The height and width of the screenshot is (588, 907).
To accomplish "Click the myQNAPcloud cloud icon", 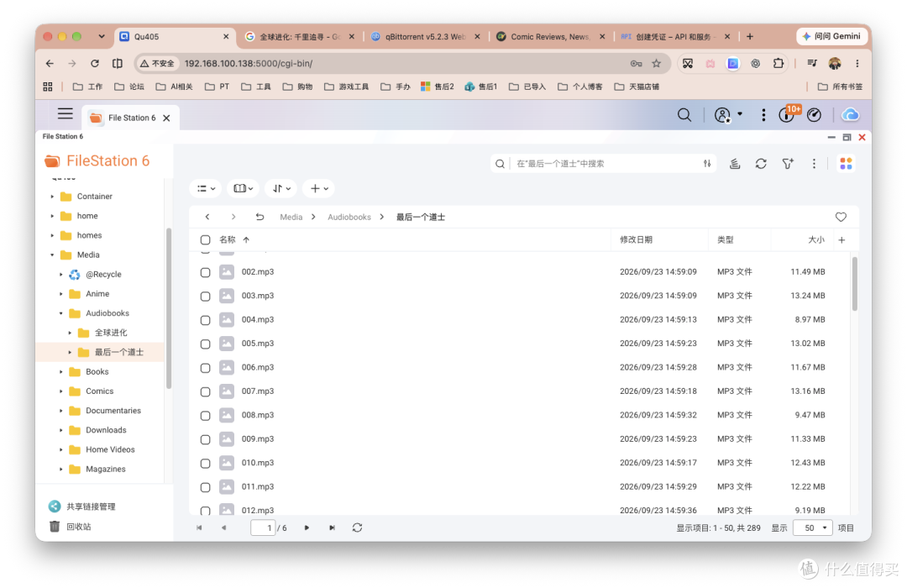I will [850, 115].
